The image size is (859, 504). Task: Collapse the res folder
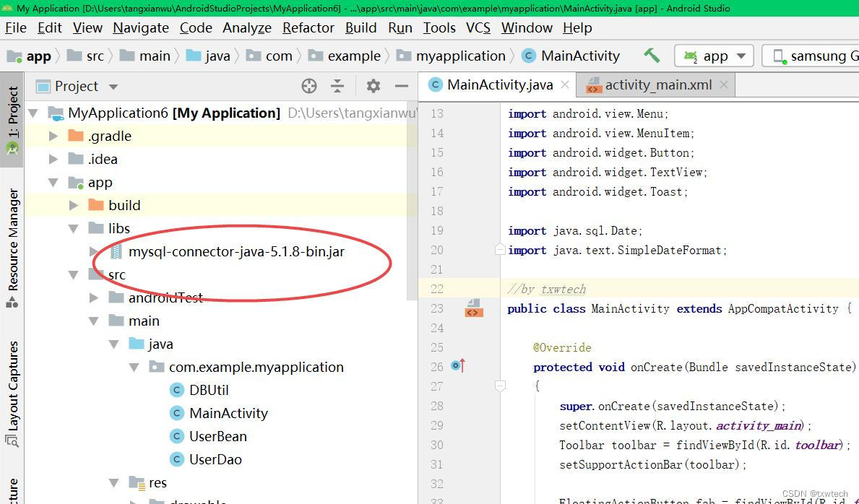tap(114, 482)
